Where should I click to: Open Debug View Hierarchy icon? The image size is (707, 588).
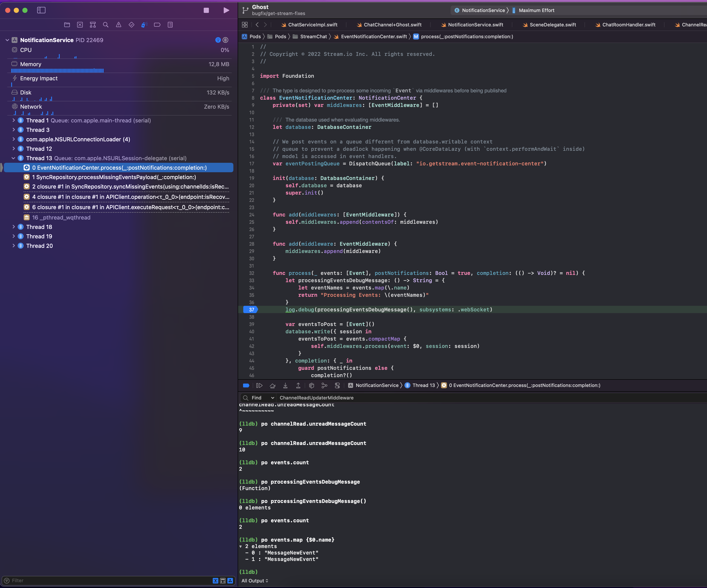point(311,385)
